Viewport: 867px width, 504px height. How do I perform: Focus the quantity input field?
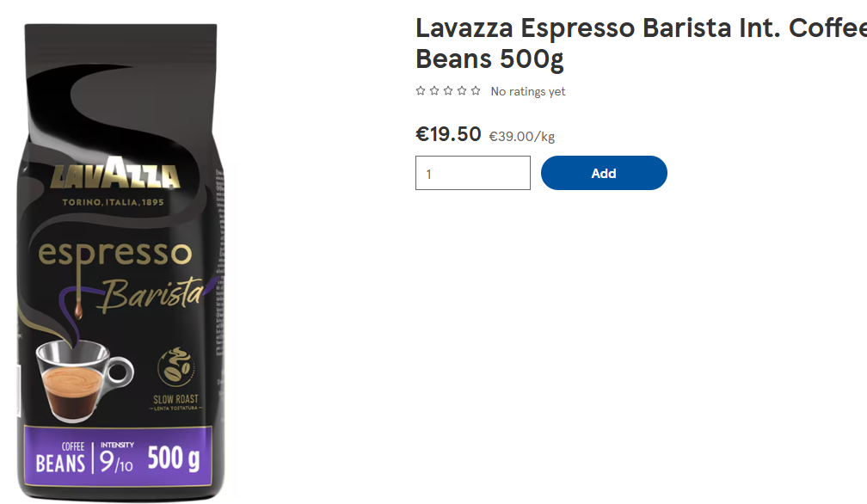[x=473, y=173]
